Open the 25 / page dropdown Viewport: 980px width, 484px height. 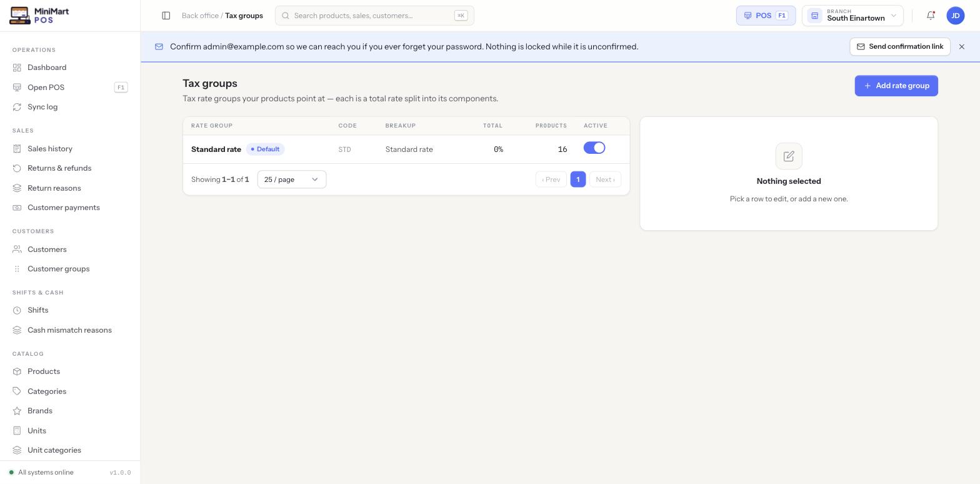[x=292, y=179]
